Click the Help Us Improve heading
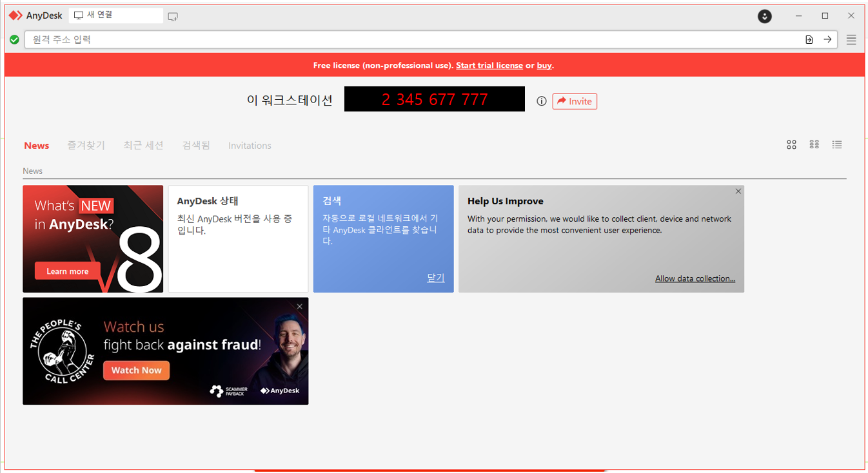This screenshot has width=868, height=473. pos(506,201)
